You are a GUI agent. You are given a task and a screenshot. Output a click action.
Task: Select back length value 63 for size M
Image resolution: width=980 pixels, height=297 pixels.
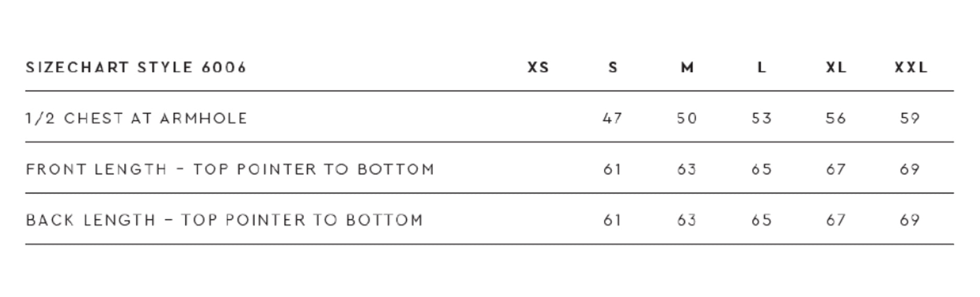click(687, 220)
